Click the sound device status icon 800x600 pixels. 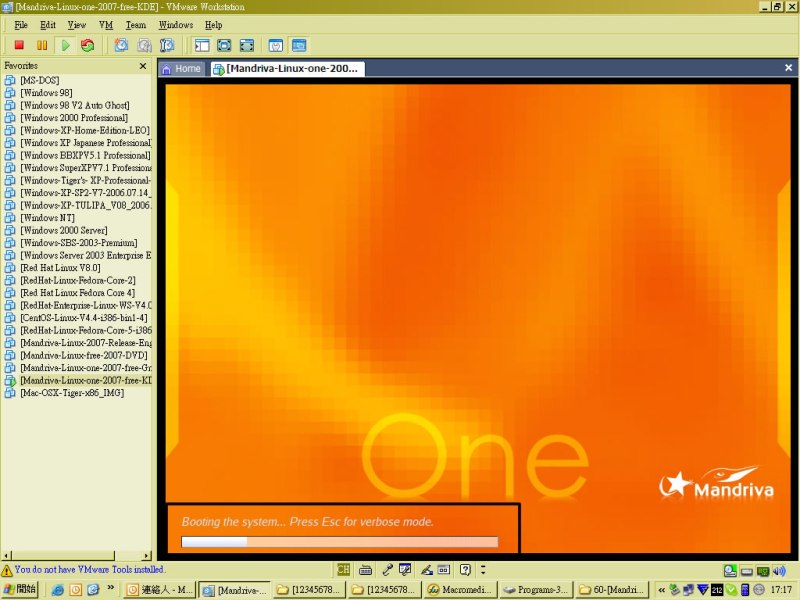(779, 571)
